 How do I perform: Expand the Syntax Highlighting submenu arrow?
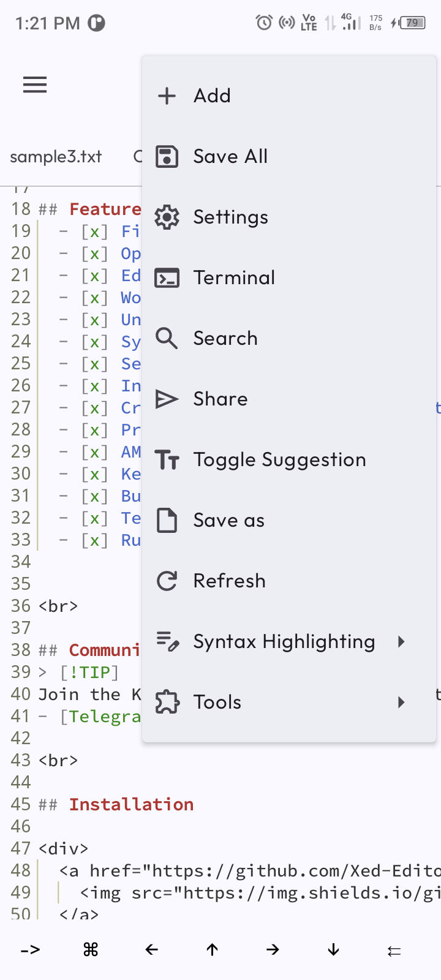click(x=401, y=641)
